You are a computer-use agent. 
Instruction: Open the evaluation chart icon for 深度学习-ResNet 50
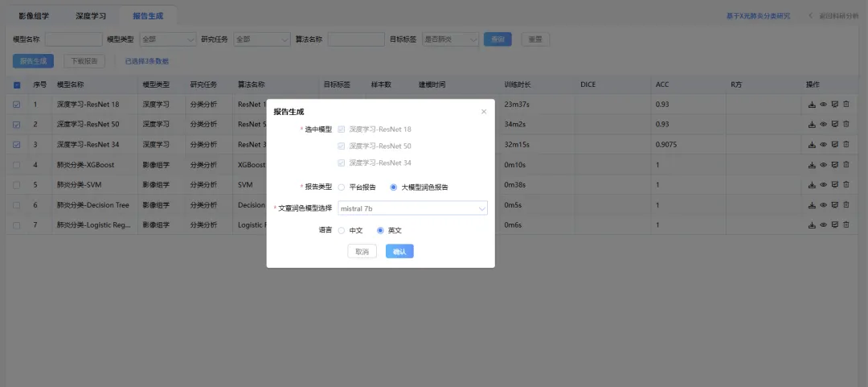tap(835, 124)
